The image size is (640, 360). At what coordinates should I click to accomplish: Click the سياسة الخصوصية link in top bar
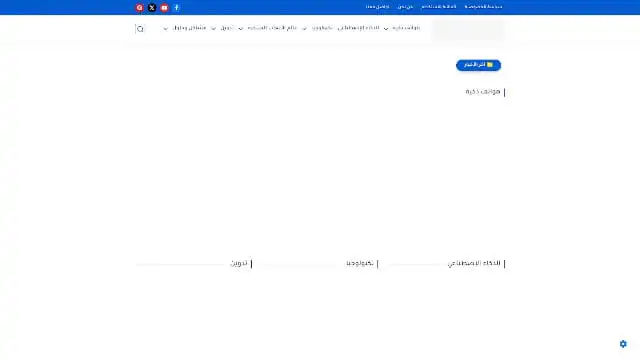click(483, 7)
